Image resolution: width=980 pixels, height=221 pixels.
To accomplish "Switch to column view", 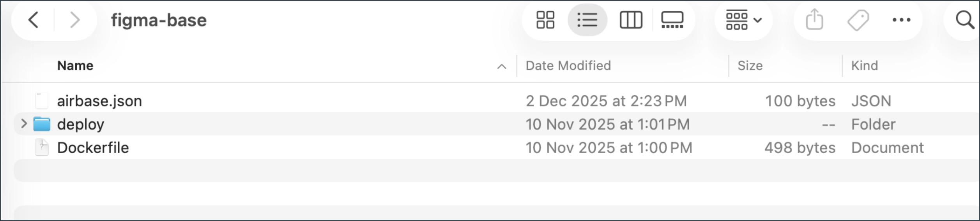I will pyautogui.click(x=631, y=20).
